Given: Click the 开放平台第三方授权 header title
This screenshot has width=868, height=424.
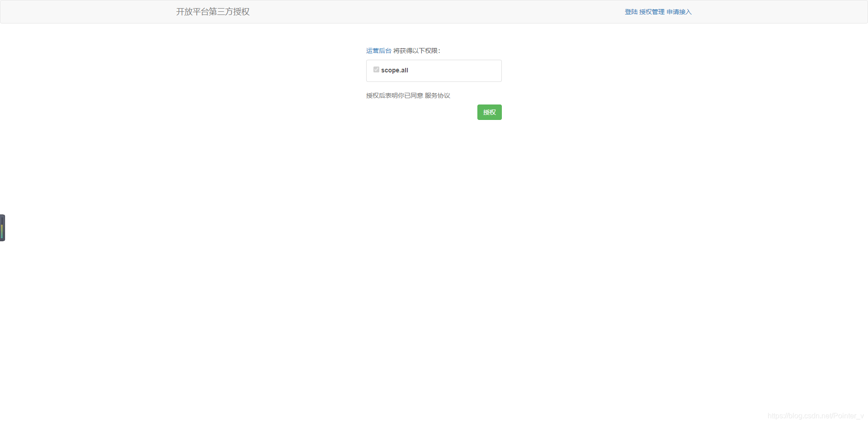Looking at the screenshot, I should (213, 12).
